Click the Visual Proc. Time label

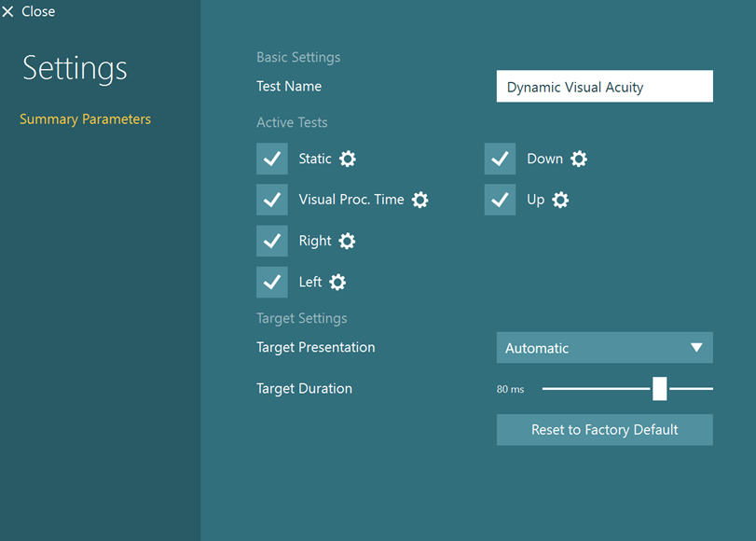click(351, 200)
